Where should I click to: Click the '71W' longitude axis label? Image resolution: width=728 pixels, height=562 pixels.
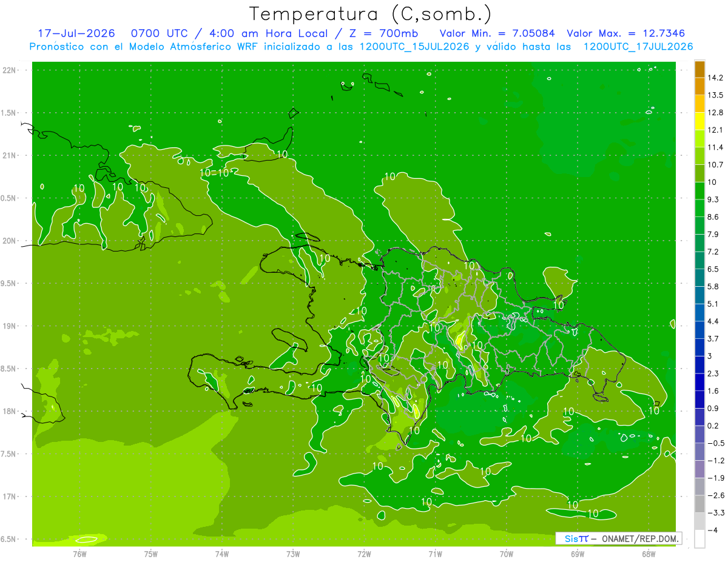(x=435, y=554)
